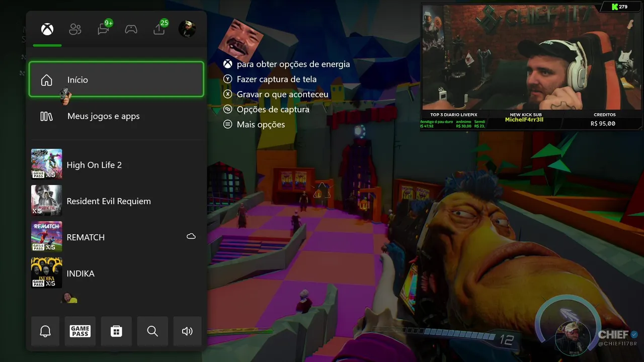Click the MichelF4rr3ll subscriber name
Screen dimensions: 644x362
[524, 120]
